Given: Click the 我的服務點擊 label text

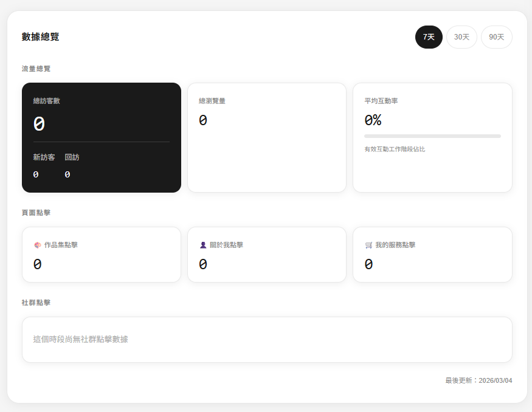Looking at the screenshot, I should point(395,245).
